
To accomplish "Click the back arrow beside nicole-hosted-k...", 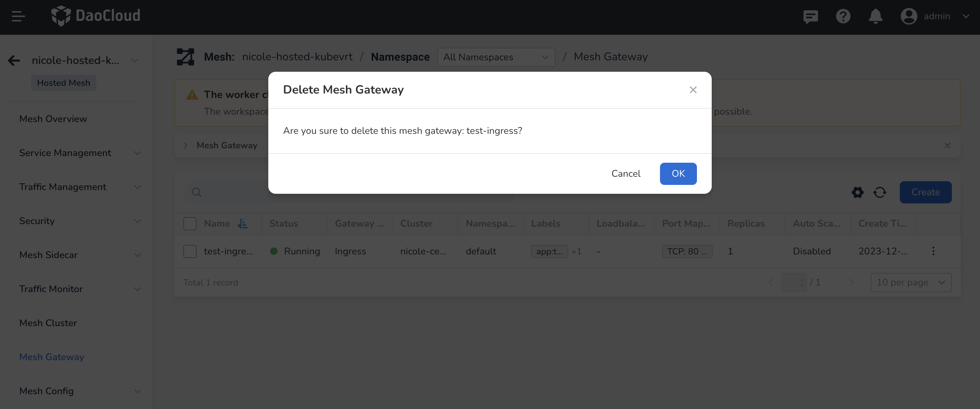I will coord(14,61).
